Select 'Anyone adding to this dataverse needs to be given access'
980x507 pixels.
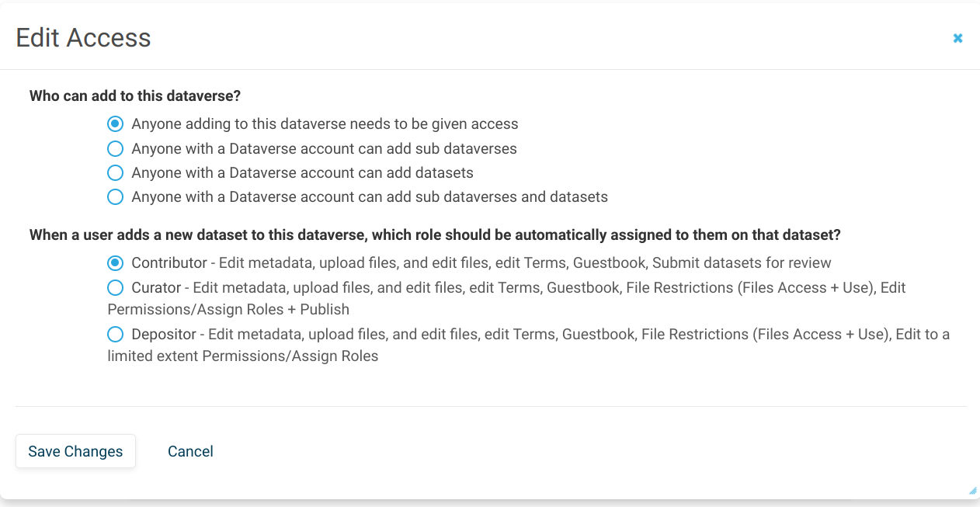(115, 123)
